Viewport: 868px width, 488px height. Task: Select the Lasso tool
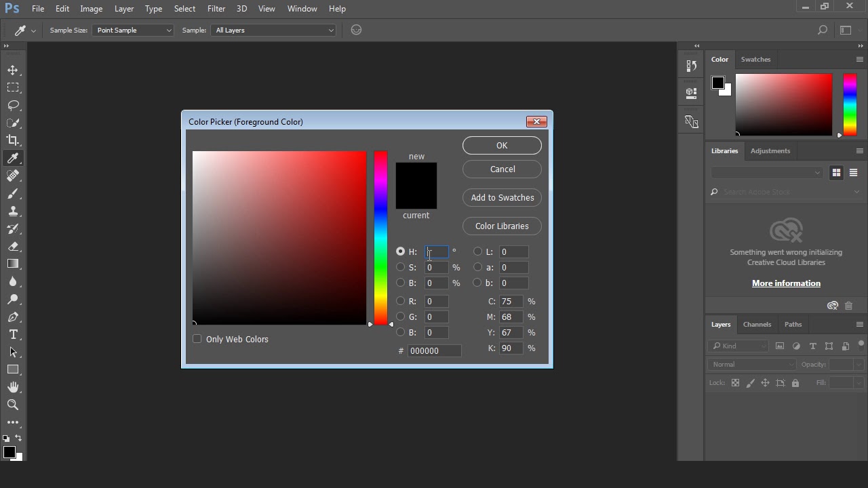(13, 105)
